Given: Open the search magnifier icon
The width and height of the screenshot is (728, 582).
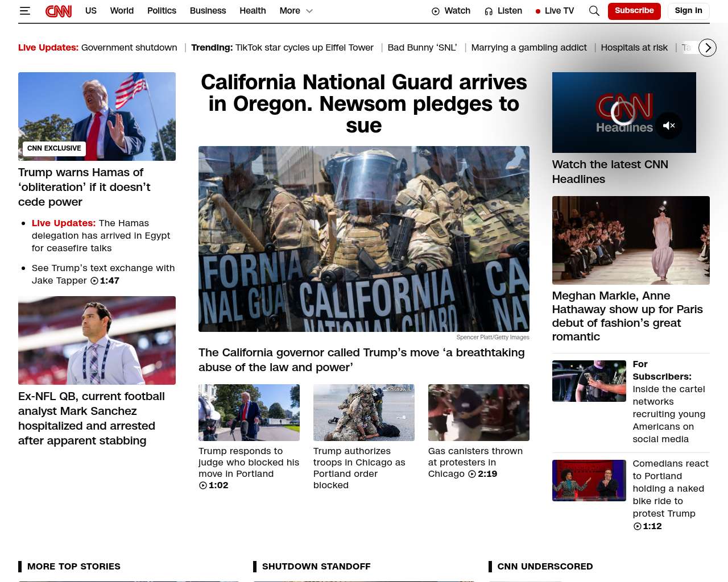Looking at the screenshot, I should tap(594, 11).
